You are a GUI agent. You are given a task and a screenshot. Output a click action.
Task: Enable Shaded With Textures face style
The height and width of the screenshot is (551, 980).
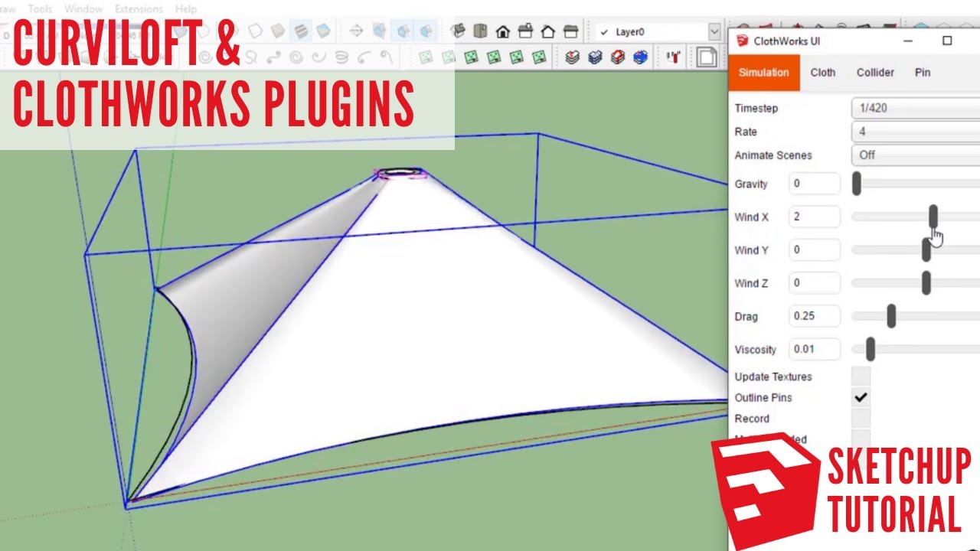point(301,31)
